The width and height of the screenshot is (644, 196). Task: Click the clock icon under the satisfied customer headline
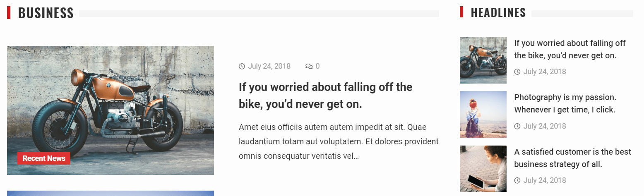(x=517, y=180)
